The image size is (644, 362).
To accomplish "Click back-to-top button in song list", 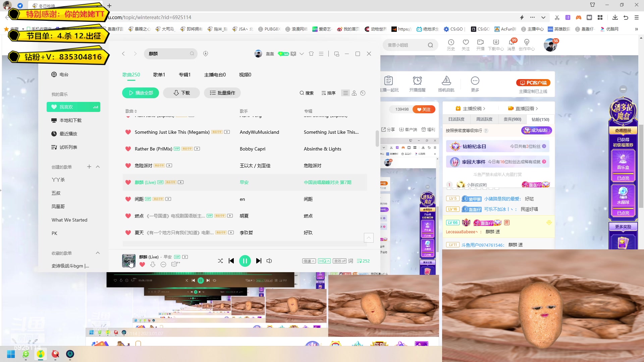I will pyautogui.click(x=369, y=238).
